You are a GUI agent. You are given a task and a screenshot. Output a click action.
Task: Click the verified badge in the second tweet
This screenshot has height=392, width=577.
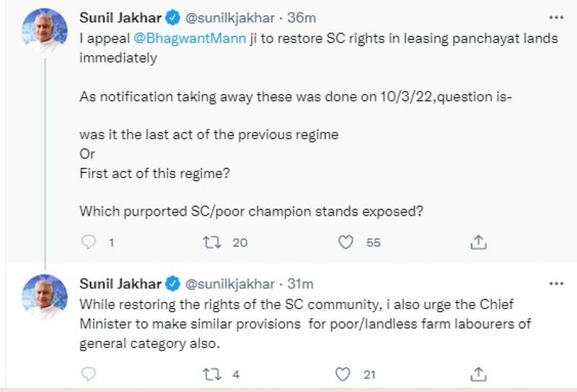pyautogui.click(x=173, y=284)
